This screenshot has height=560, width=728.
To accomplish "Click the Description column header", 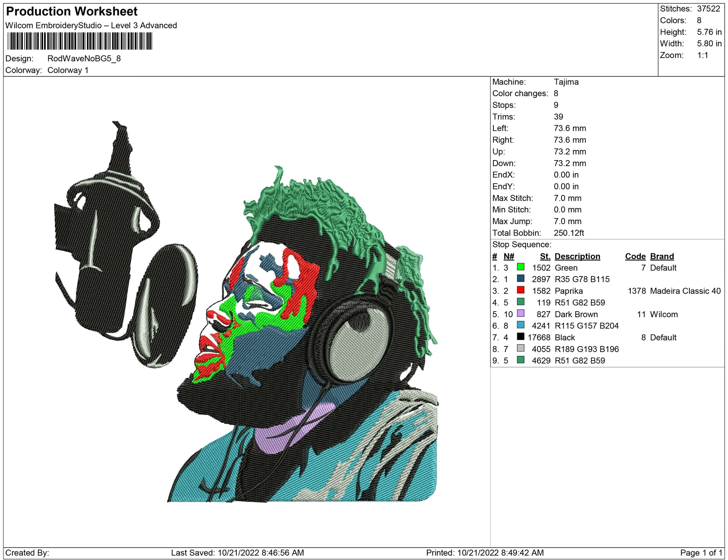I will click(x=577, y=256).
